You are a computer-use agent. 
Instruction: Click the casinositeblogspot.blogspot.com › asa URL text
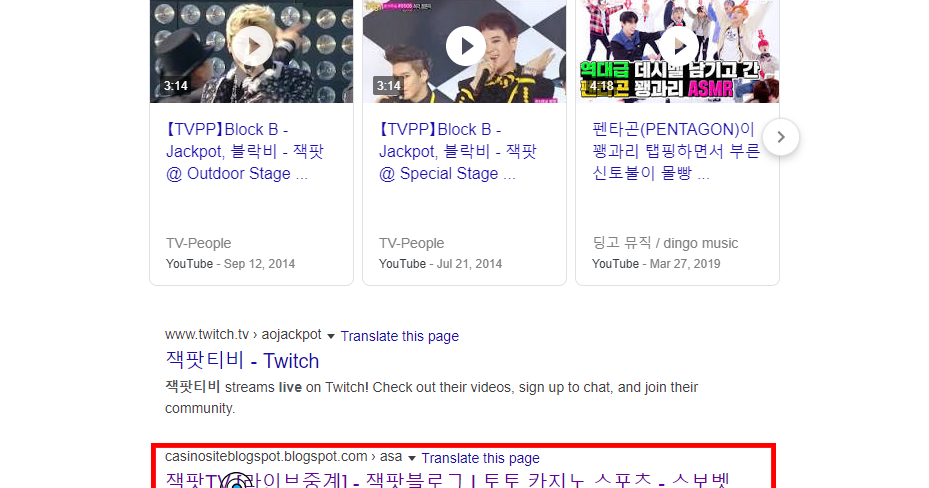click(x=283, y=457)
